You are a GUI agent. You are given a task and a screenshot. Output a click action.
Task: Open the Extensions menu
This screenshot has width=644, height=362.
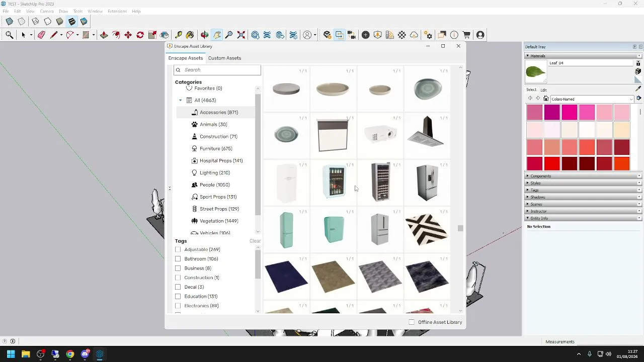click(x=117, y=11)
